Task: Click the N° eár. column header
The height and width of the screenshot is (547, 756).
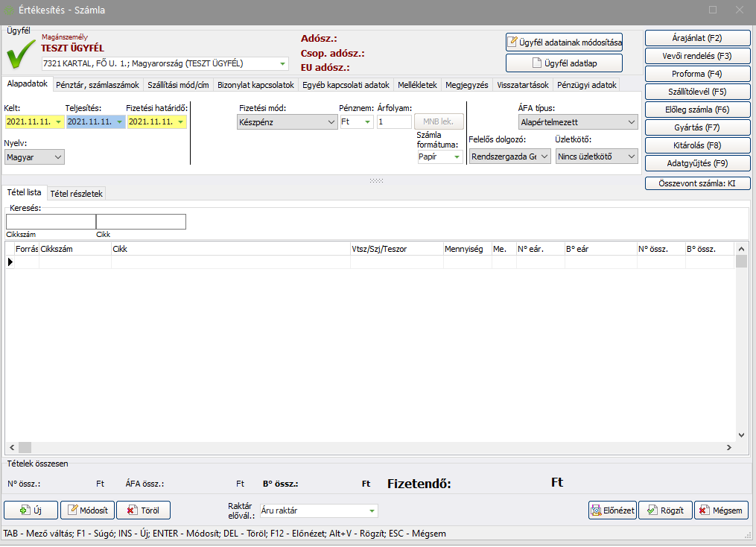Action: click(x=540, y=249)
